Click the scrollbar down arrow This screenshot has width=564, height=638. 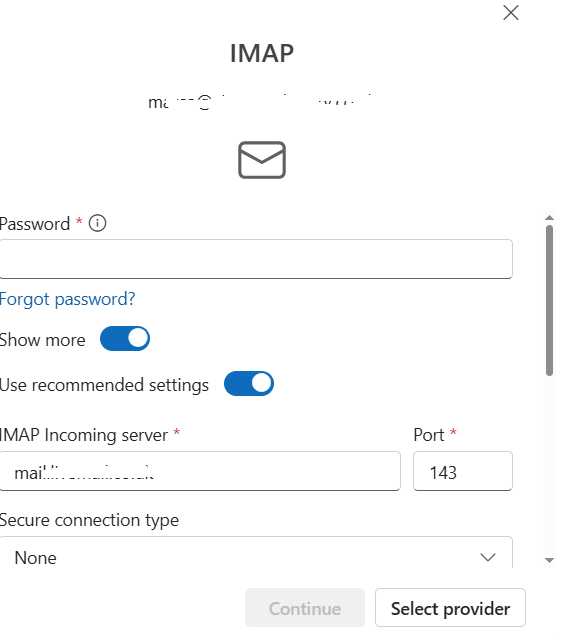pos(549,560)
